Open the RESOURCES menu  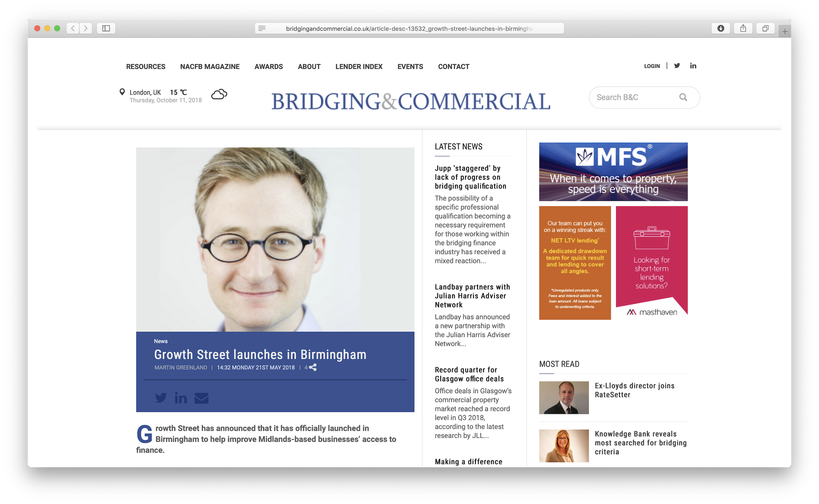tap(146, 67)
